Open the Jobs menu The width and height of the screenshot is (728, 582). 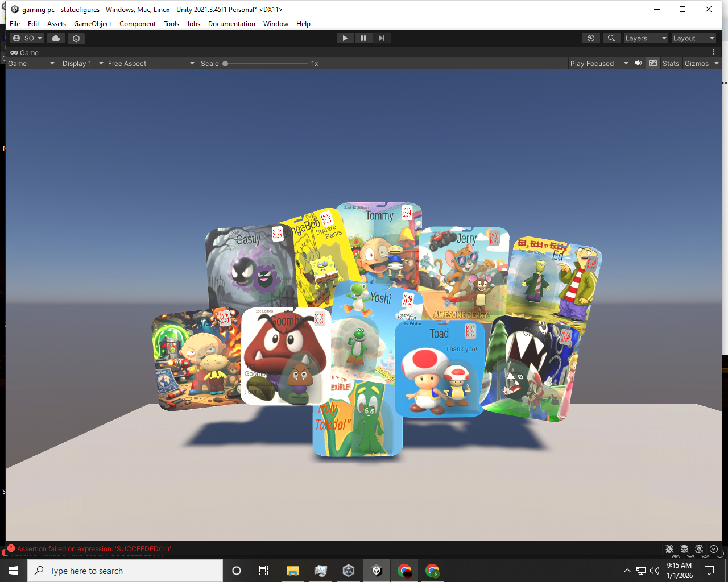click(193, 24)
